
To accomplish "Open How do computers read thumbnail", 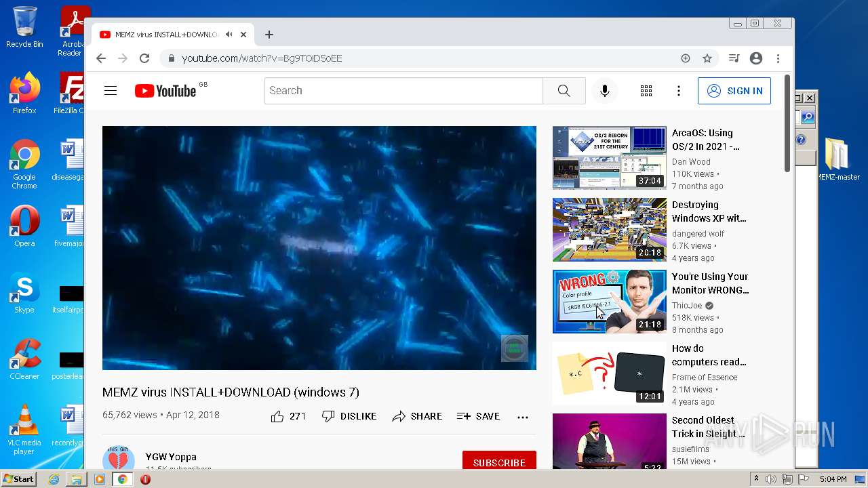I will click(610, 373).
